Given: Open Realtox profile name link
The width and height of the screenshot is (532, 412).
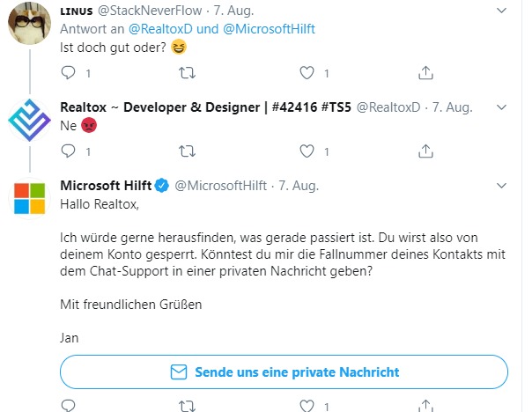Looking at the screenshot, I should [x=205, y=107].
